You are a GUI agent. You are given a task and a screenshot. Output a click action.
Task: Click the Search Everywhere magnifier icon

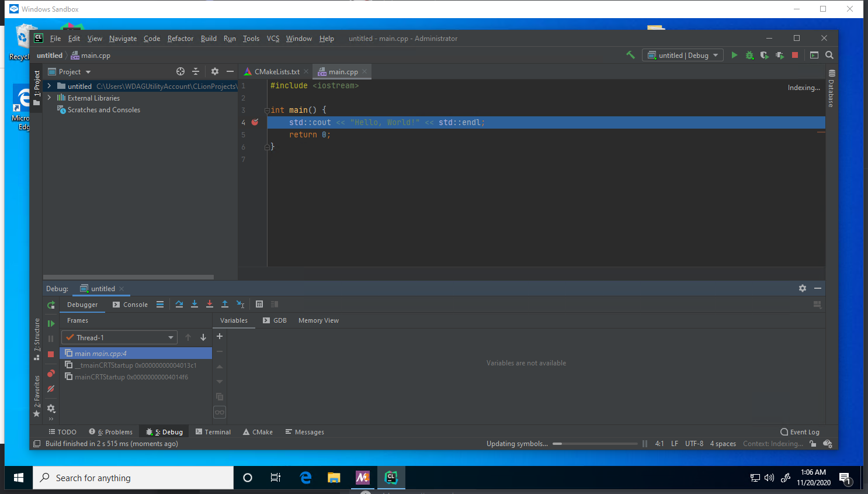(829, 55)
